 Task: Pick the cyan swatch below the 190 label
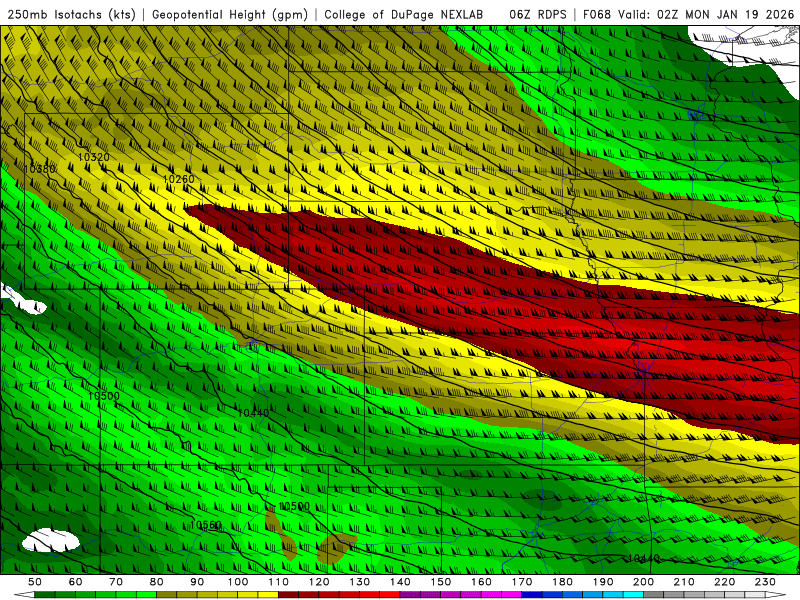click(x=613, y=594)
